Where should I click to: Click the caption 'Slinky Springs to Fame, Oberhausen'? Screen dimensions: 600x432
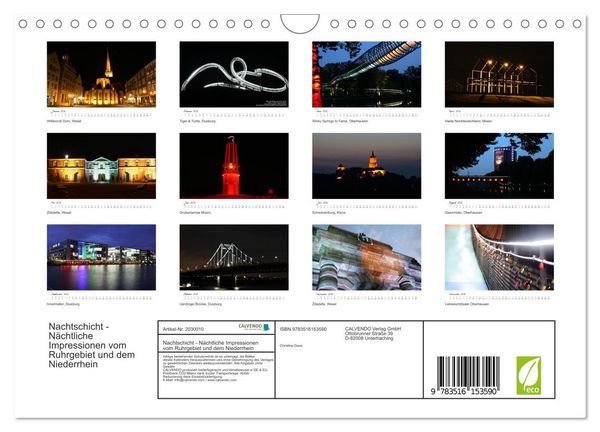tap(340, 121)
